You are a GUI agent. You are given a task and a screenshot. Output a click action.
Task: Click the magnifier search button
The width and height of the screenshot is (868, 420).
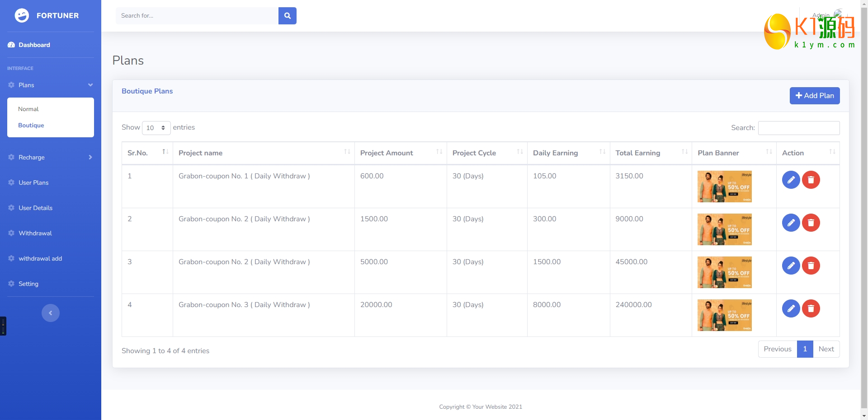[x=287, y=16]
